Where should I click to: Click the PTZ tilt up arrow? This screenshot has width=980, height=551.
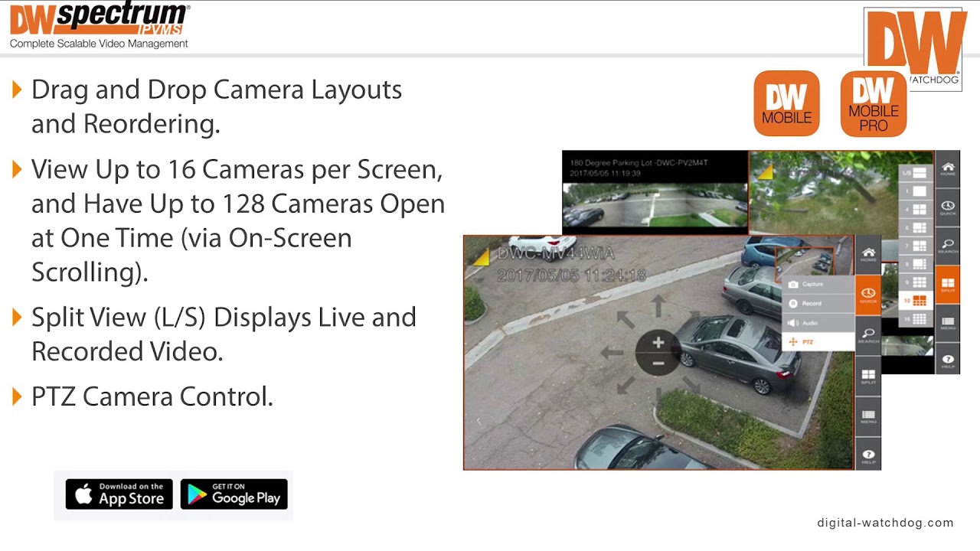click(658, 306)
